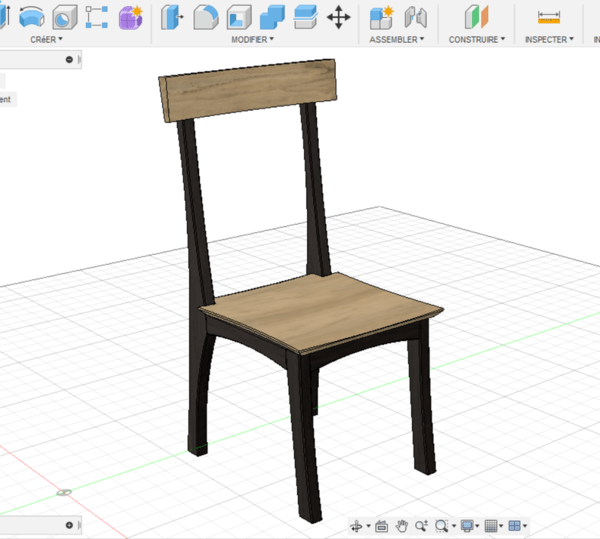Open the CONSTRUIRE menu

(x=476, y=40)
